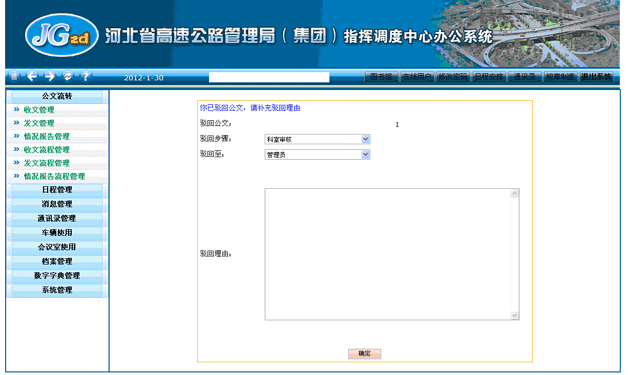Click the refresh icon in toolbar
This screenshot has width=628, height=375.
pyautogui.click(x=68, y=76)
